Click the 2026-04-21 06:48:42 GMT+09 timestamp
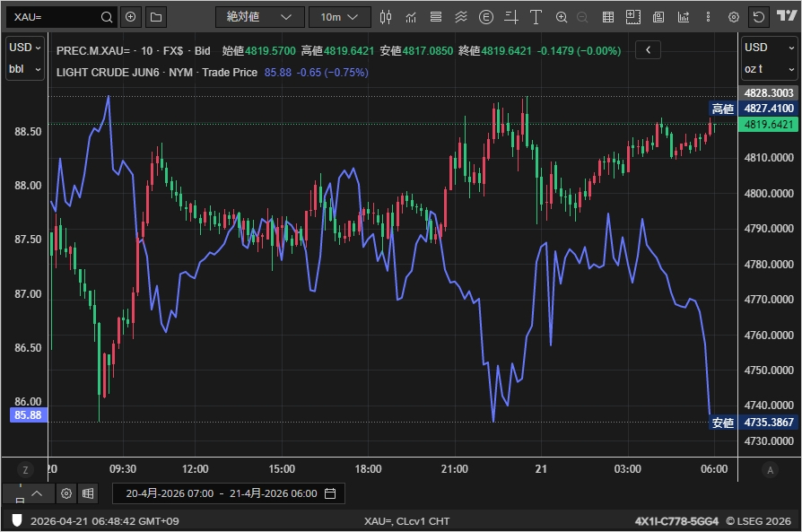 [x=104, y=521]
